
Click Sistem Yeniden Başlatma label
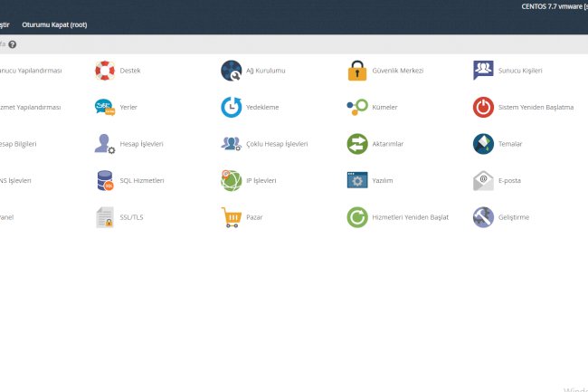tap(536, 108)
